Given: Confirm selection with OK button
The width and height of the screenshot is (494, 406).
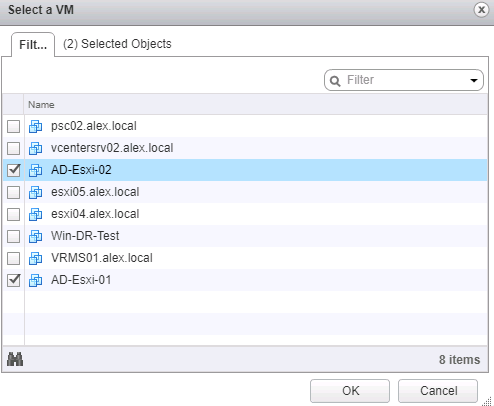Looking at the screenshot, I should pyautogui.click(x=350, y=391).
